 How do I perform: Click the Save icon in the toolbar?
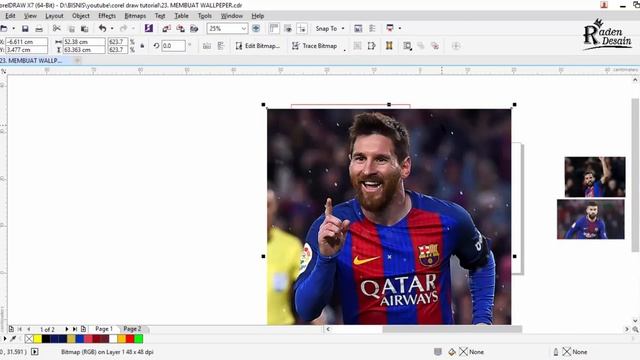point(25,29)
